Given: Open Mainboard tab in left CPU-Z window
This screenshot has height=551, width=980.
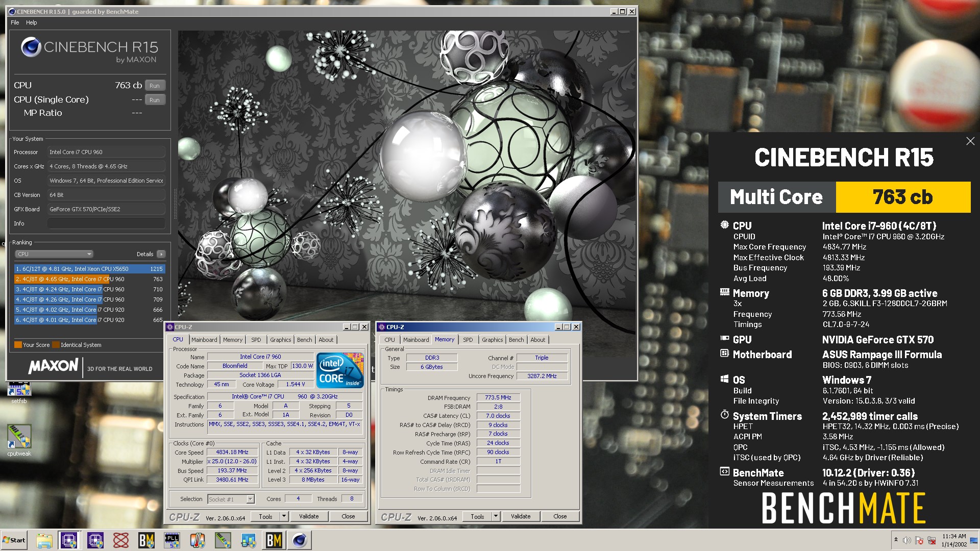Looking at the screenshot, I should [x=204, y=340].
